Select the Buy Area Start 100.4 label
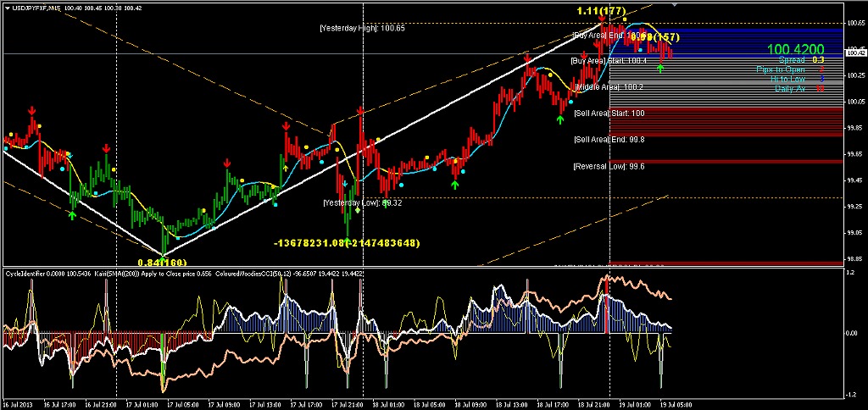 609,60
